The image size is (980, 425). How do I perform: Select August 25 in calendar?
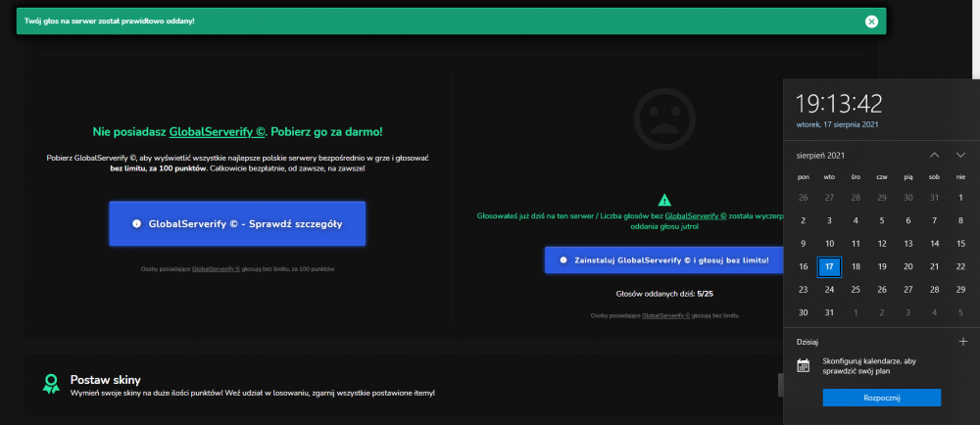(856, 290)
